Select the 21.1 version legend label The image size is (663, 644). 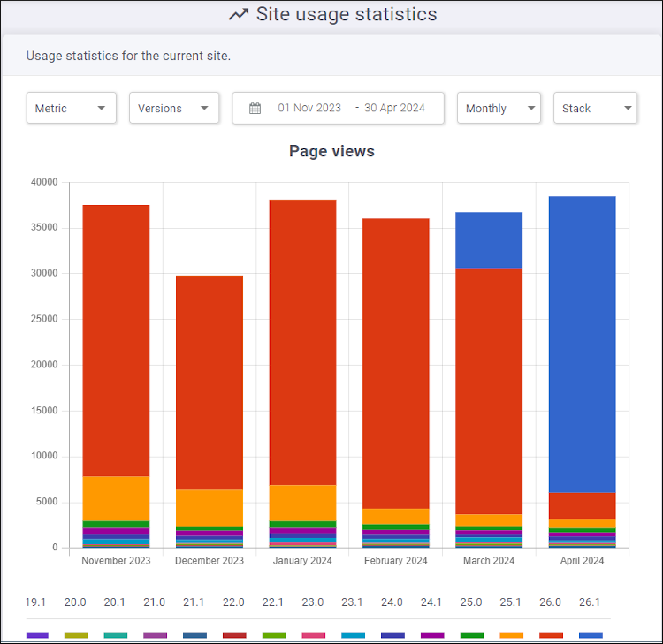tap(194, 602)
